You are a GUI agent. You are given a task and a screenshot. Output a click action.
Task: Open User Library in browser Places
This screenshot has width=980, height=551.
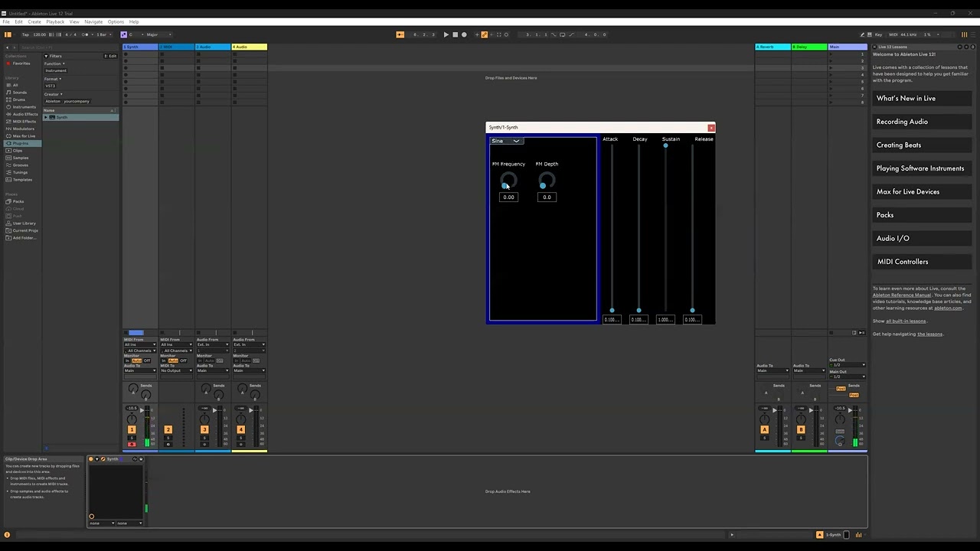coord(24,223)
